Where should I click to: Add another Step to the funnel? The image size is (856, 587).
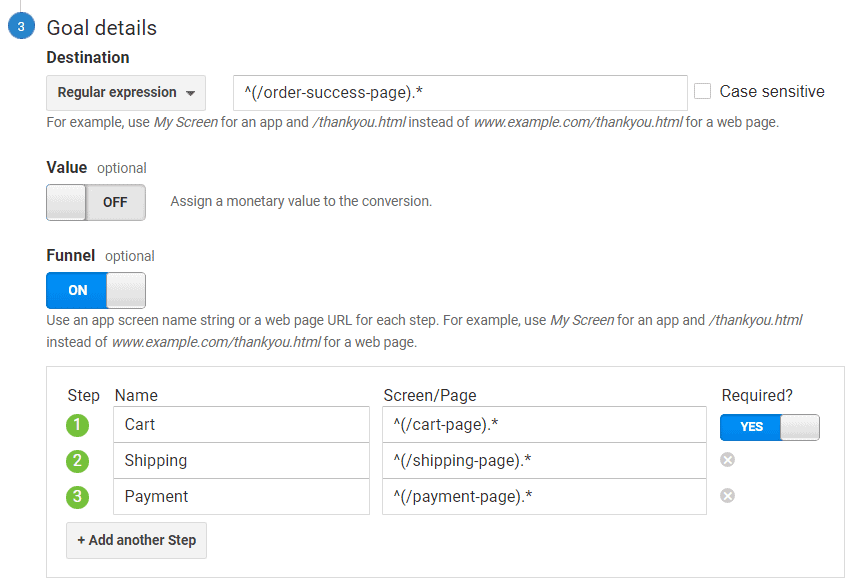tap(136, 541)
